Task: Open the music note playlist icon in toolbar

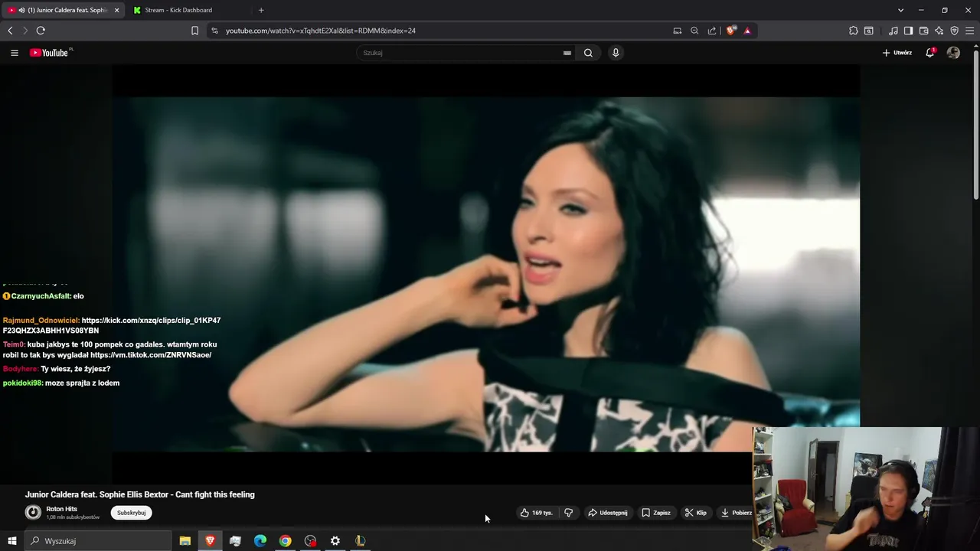Action: pos(893,31)
